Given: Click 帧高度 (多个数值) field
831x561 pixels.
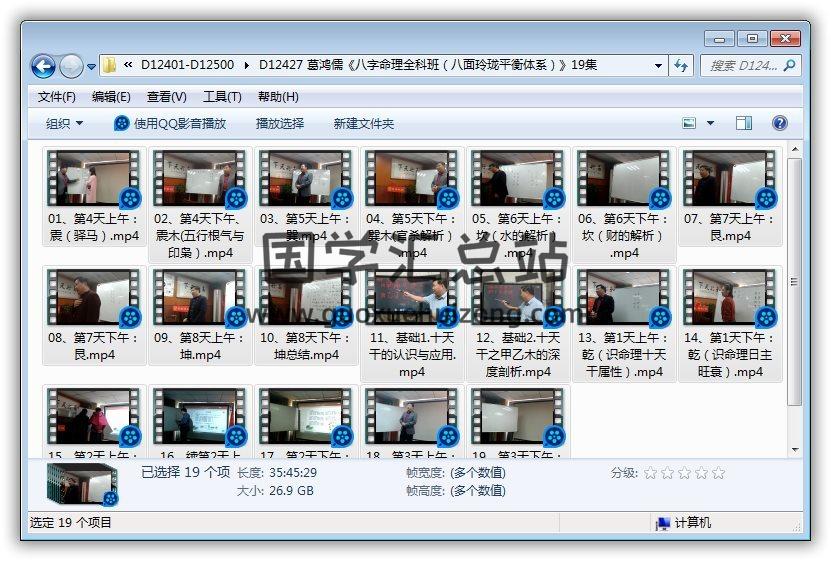Looking at the screenshot, I should tap(478, 491).
